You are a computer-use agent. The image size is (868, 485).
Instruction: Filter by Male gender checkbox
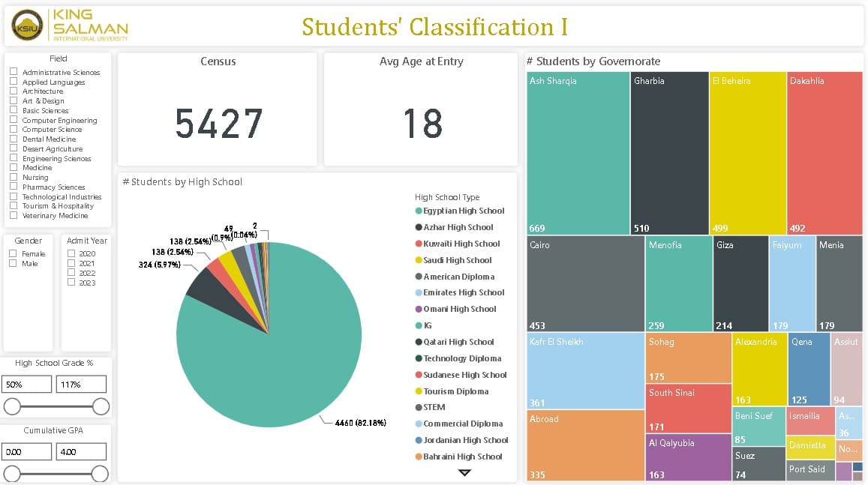pyautogui.click(x=13, y=263)
